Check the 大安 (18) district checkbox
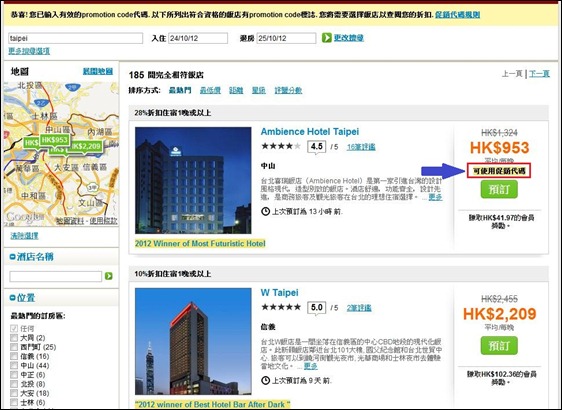This screenshot has height=410, width=562. coord(14,394)
